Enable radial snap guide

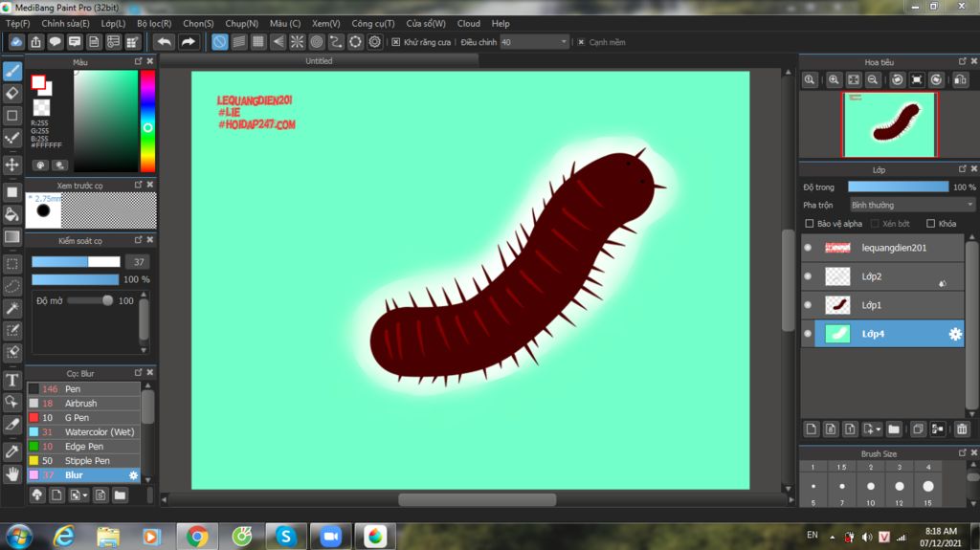click(297, 42)
